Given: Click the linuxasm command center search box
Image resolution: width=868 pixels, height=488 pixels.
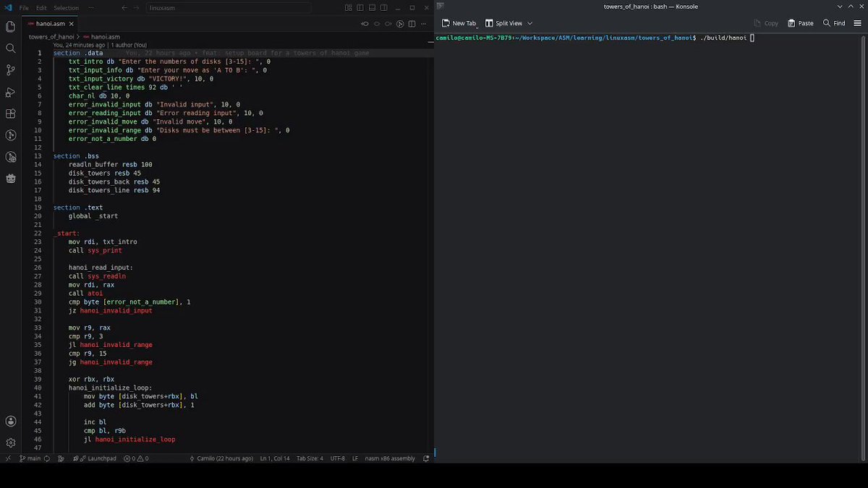Looking at the screenshot, I should [228, 8].
